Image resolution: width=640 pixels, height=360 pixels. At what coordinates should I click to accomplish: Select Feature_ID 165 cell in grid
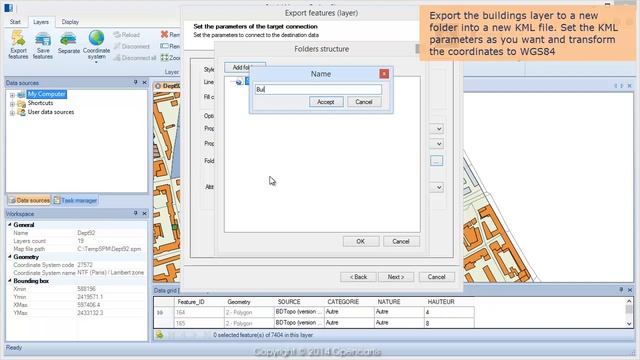(200, 323)
